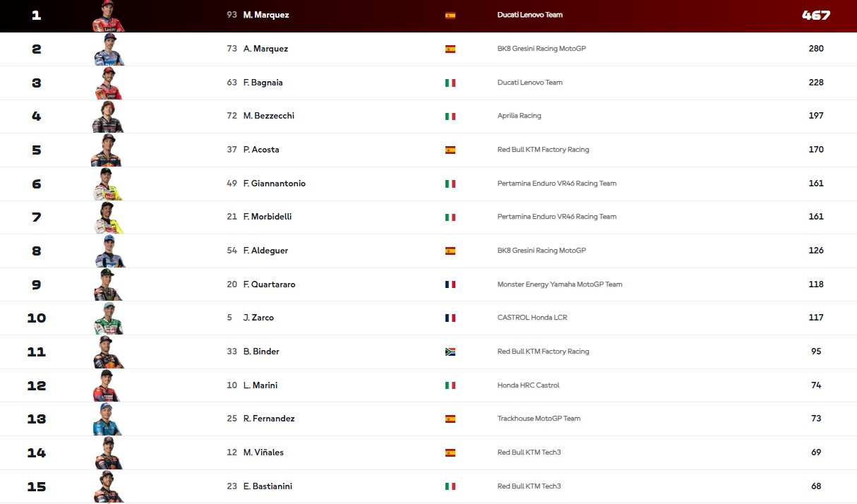Click the Spanish flag beside A. Marquez
Image resolution: width=857 pixels, height=504 pixels.
pyautogui.click(x=450, y=49)
